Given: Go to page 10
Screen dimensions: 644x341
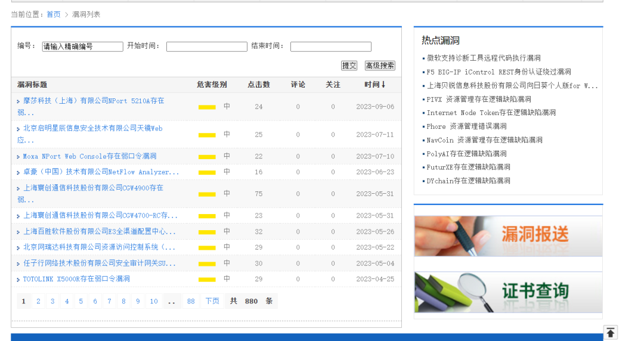Looking at the screenshot, I should pyautogui.click(x=154, y=301).
